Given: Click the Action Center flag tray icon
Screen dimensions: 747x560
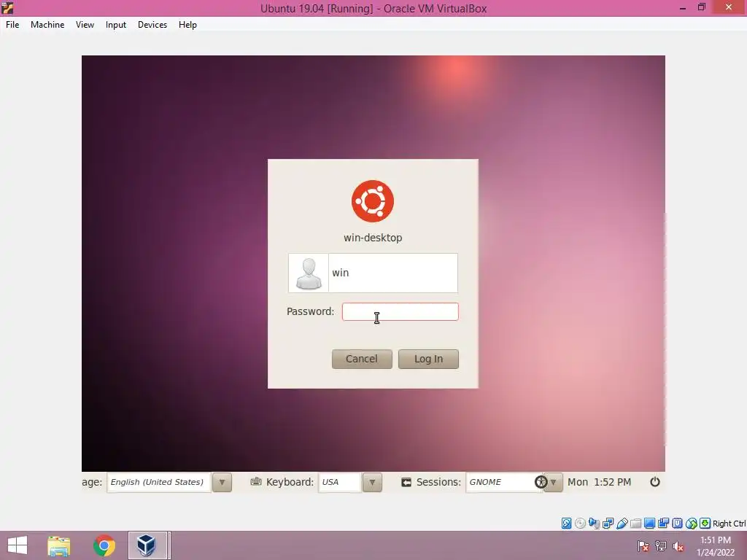Looking at the screenshot, I should click(x=643, y=545).
